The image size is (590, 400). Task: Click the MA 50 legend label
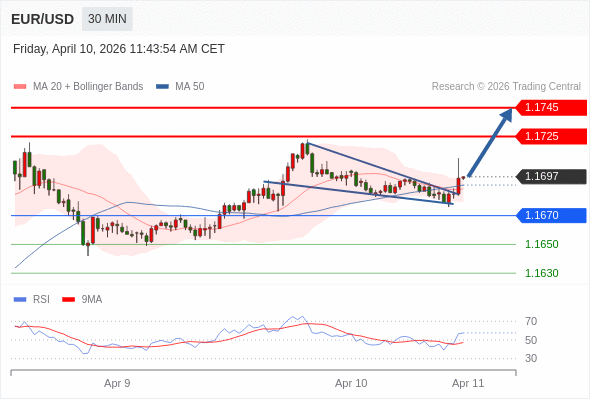click(x=190, y=87)
